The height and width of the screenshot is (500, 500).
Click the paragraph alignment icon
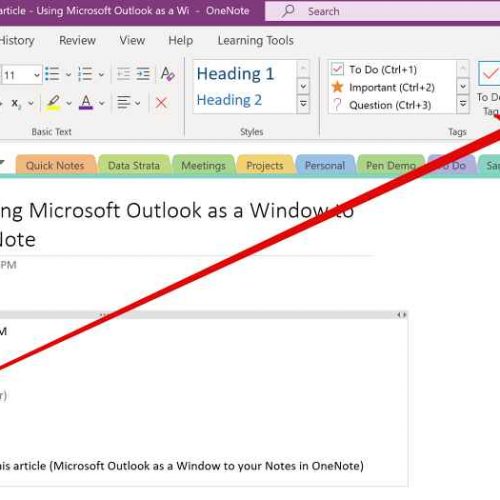(124, 103)
